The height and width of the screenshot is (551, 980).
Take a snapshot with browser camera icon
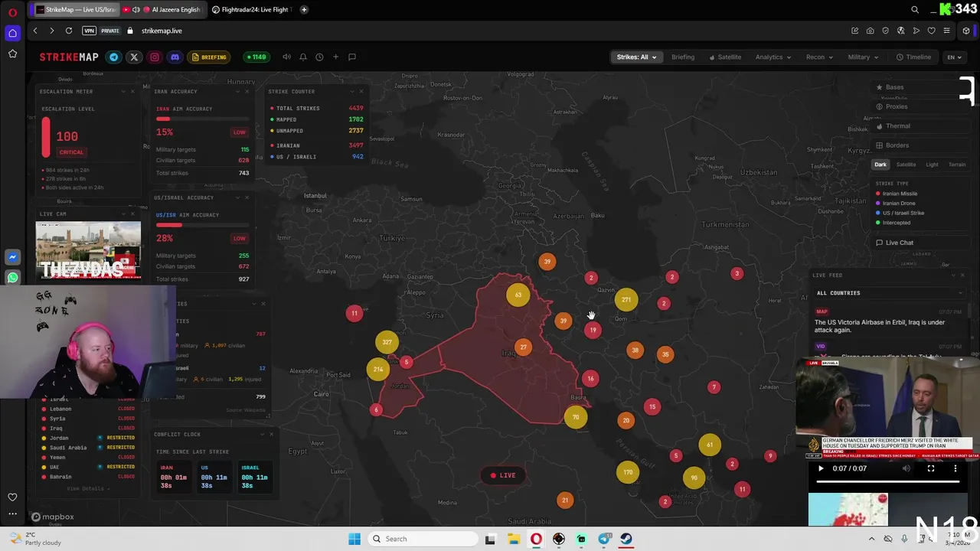[870, 31]
